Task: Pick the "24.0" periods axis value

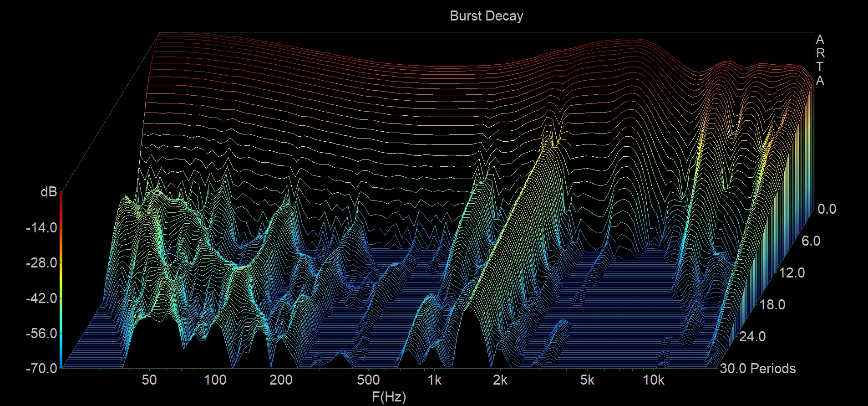Action: click(x=753, y=336)
